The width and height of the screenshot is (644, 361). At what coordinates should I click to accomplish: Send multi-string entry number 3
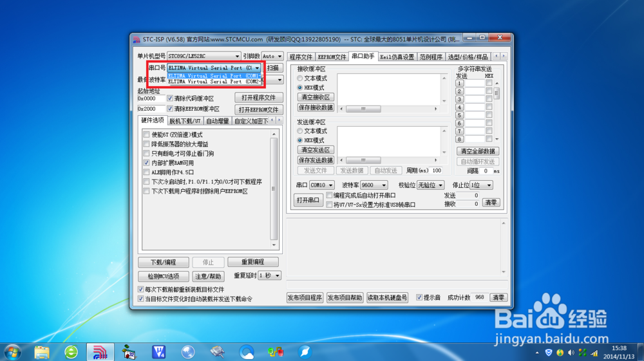coord(459,99)
